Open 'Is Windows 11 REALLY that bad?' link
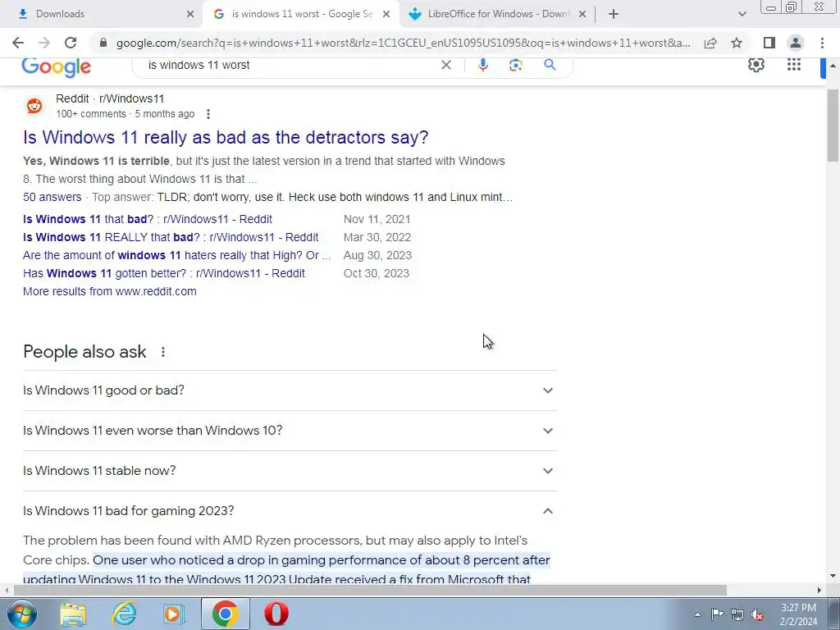 tap(171, 237)
